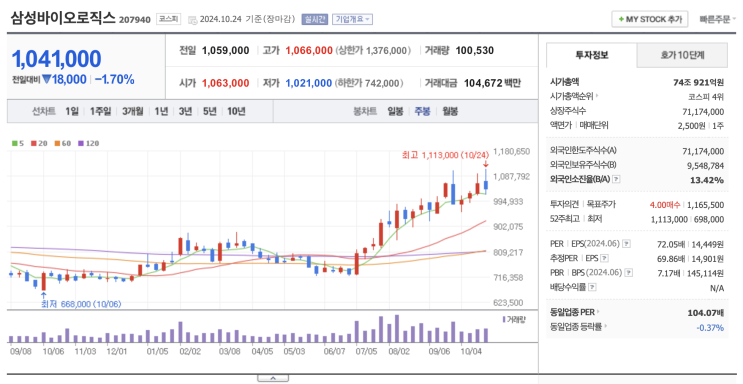Collapse the chart panel with bottom chevron
Image resolution: width=743 pixels, height=384 pixels.
tap(273, 378)
